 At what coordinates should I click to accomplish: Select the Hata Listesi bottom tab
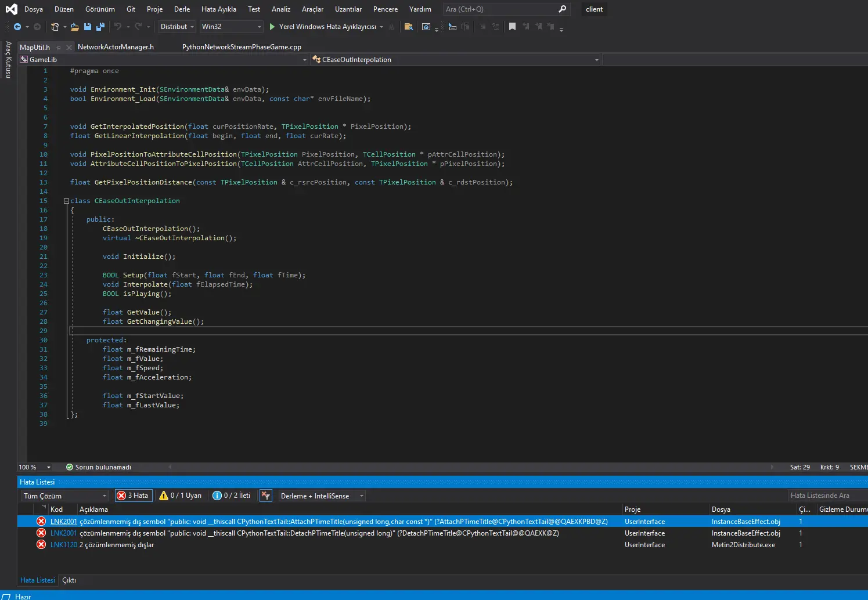(38, 580)
